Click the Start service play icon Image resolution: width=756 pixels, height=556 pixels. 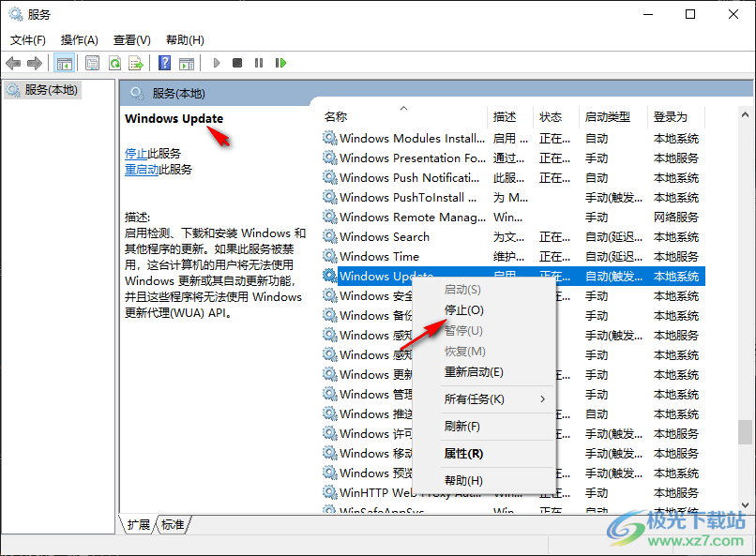pos(217,63)
